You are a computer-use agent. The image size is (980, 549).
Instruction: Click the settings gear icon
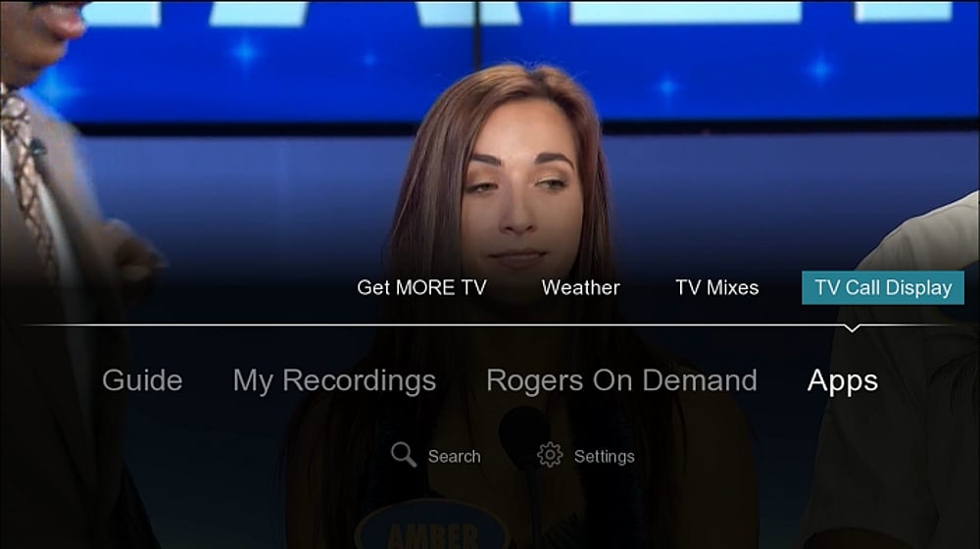[x=550, y=455]
